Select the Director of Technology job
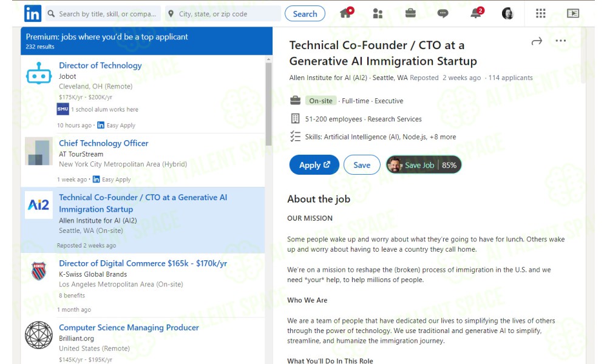Image resolution: width=607 pixels, height=364 pixels. pyautogui.click(x=100, y=66)
